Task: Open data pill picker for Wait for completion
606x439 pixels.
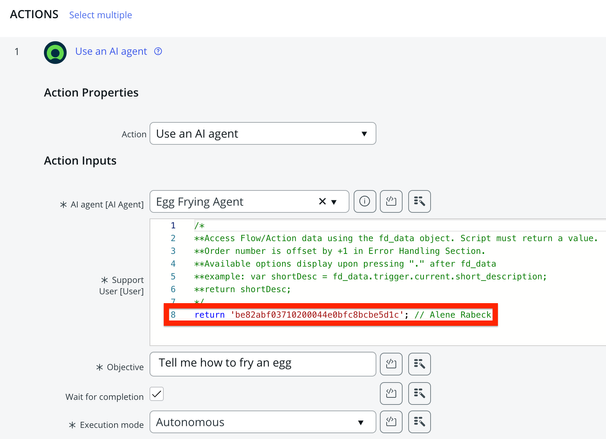Action: click(419, 393)
